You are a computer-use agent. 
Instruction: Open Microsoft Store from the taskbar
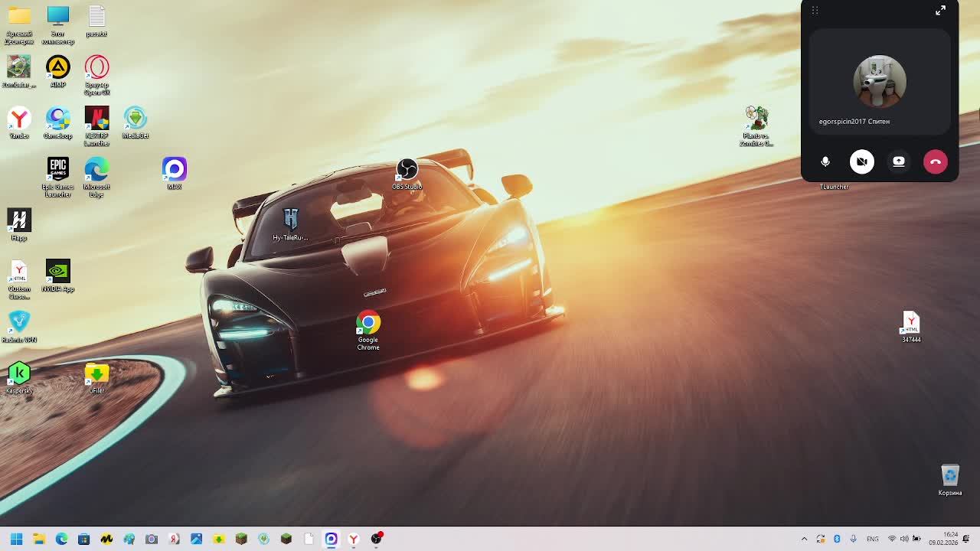coord(84,539)
